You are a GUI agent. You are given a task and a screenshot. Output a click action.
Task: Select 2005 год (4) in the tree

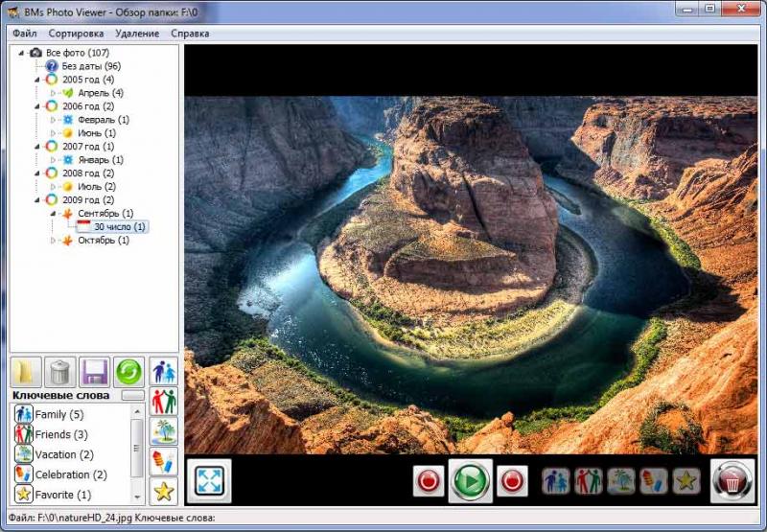point(88,80)
